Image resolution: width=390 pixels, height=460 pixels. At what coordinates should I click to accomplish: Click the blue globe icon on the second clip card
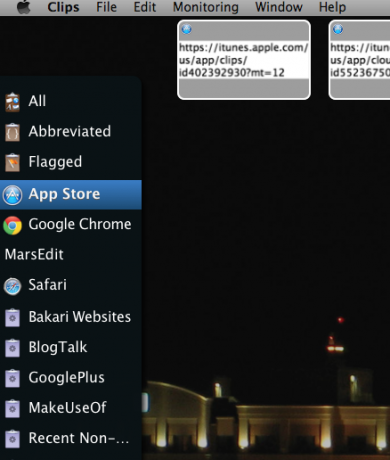click(x=338, y=29)
